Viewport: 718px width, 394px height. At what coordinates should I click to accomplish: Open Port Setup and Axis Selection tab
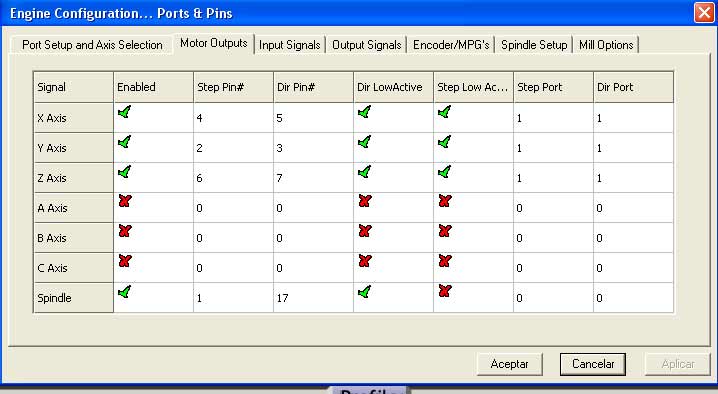coord(92,45)
